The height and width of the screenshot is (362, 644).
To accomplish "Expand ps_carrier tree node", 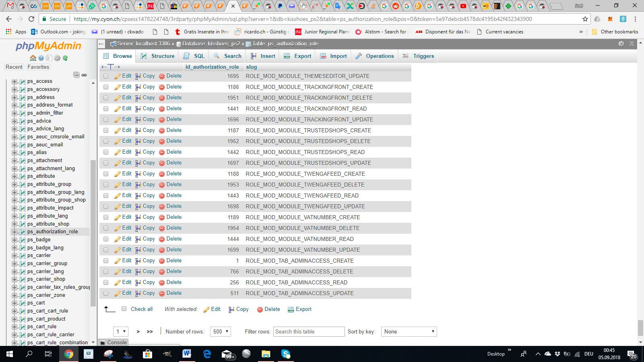I will pyautogui.click(x=14, y=256).
